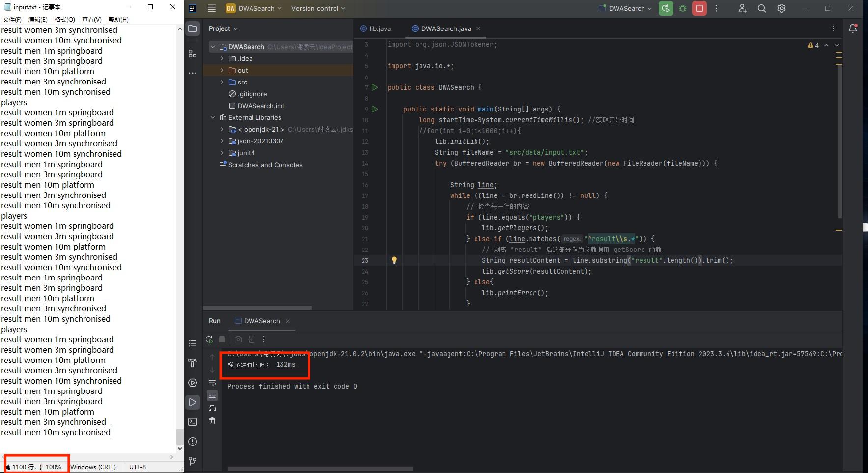Click the green Rerun DWASearch button in toolbar
868x473 pixels.
[x=666, y=8]
